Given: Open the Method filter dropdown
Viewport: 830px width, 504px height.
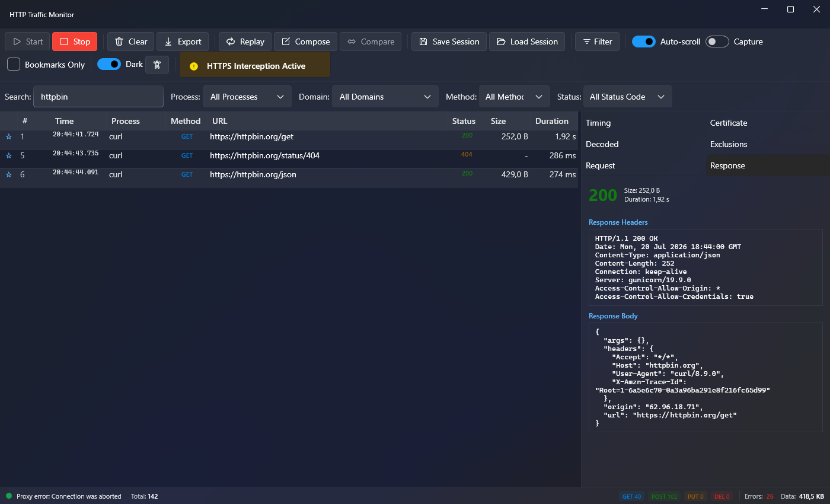Looking at the screenshot, I should tap(514, 97).
